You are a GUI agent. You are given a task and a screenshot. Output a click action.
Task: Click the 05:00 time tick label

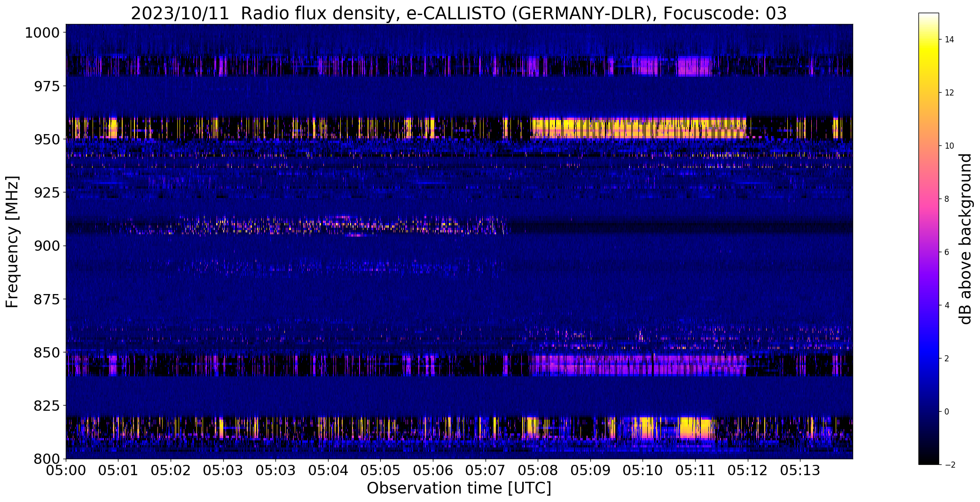click(x=66, y=470)
